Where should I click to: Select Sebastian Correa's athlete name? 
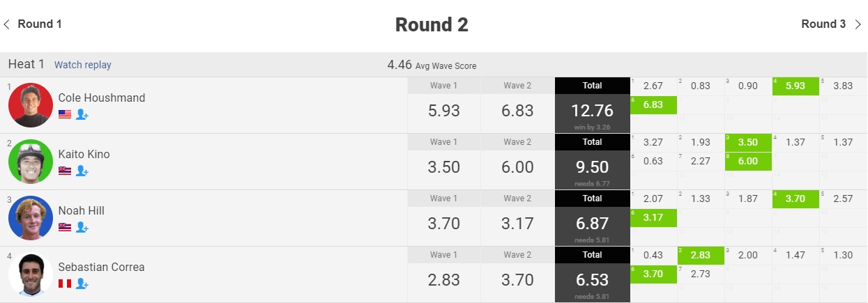point(102,267)
